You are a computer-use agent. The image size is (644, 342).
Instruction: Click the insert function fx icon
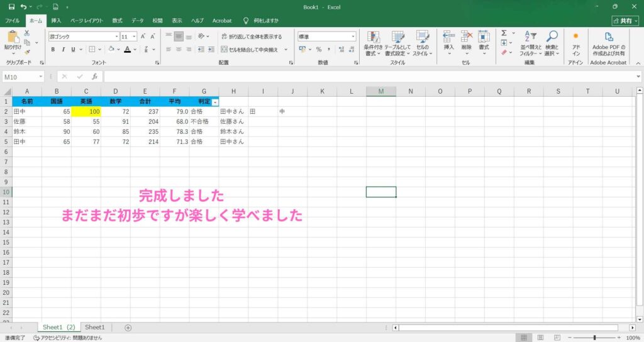[x=94, y=76]
